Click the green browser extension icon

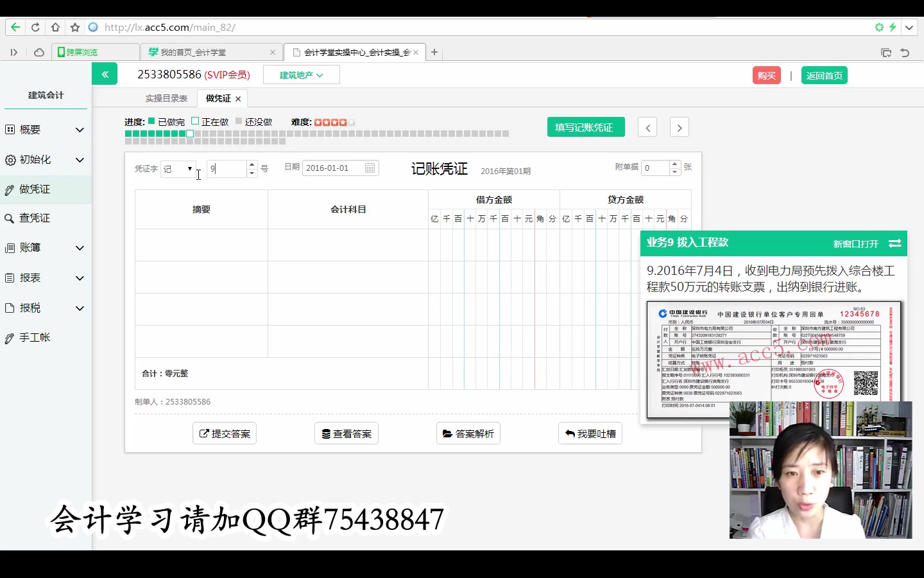coord(879,27)
